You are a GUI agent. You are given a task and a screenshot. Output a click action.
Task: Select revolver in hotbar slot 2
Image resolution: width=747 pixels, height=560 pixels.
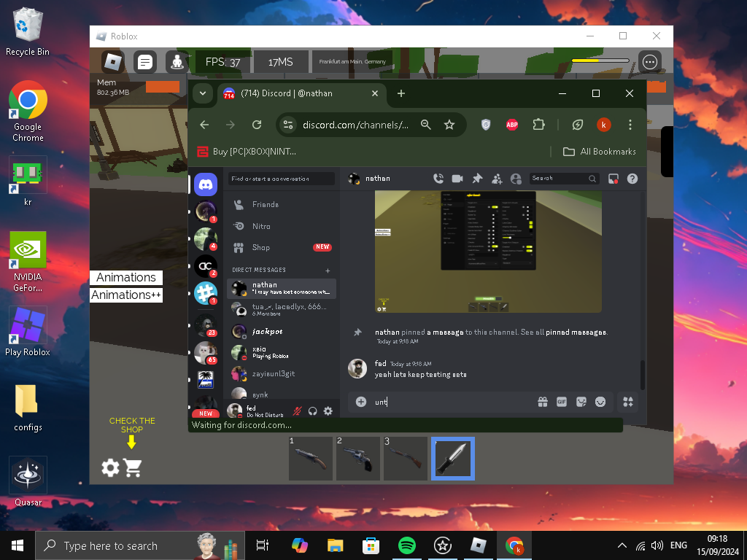click(x=358, y=459)
